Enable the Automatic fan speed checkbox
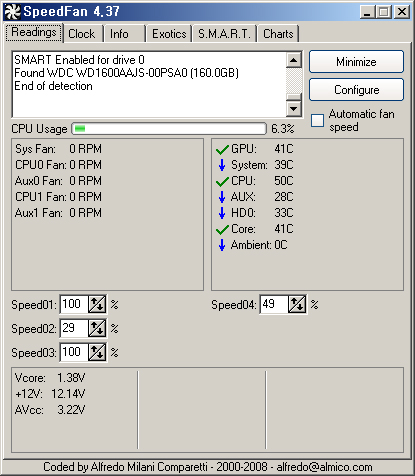Image resolution: width=415 pixels, height=476 pixels. (x=317, y=120)
